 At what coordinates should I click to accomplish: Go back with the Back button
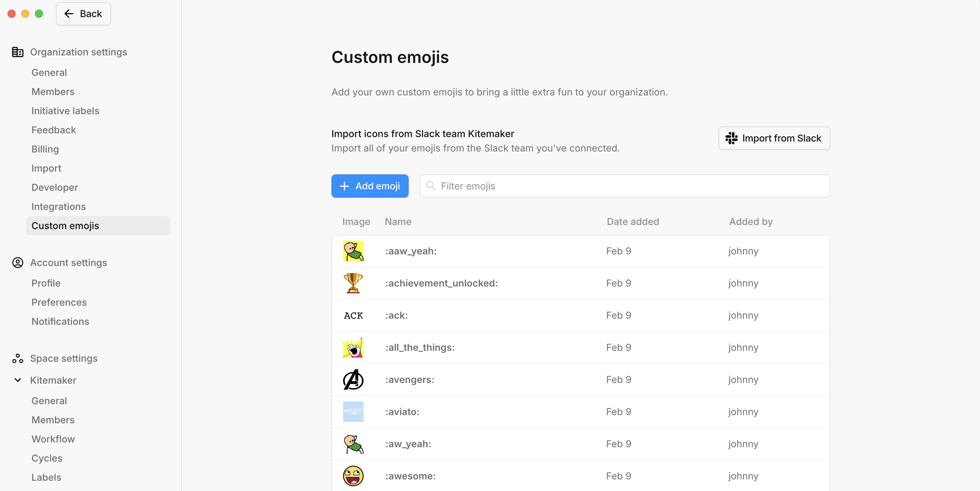coord(83,14)
